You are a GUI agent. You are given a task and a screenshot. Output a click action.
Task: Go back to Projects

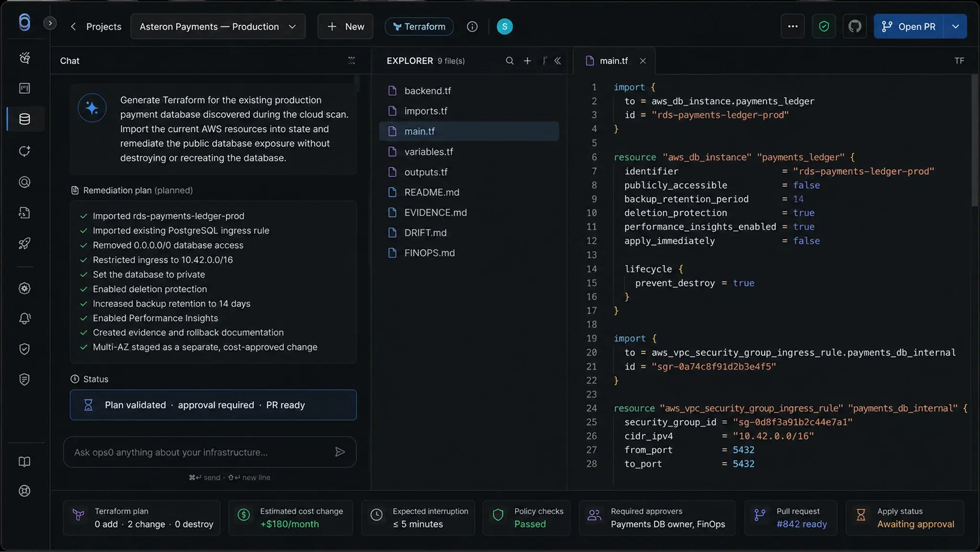(96, 27)
